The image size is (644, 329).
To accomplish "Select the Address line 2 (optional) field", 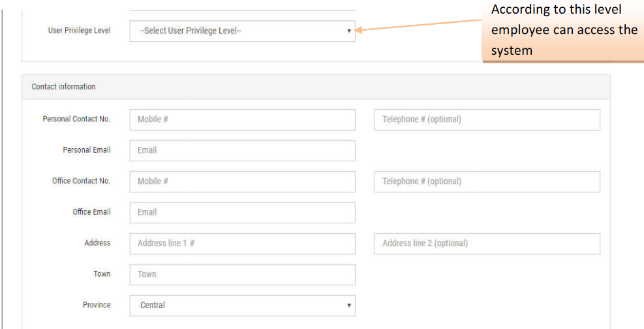I will click(487, 243).
